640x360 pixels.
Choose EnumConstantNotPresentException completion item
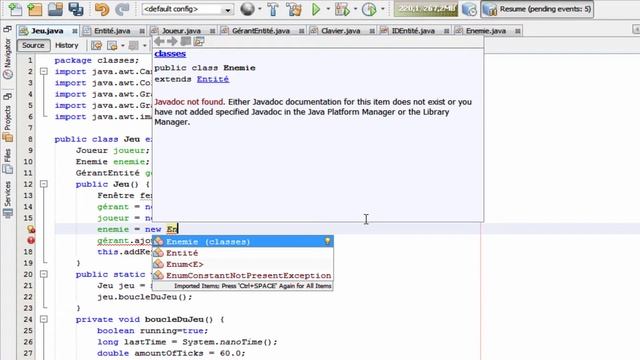click(243, 276)
